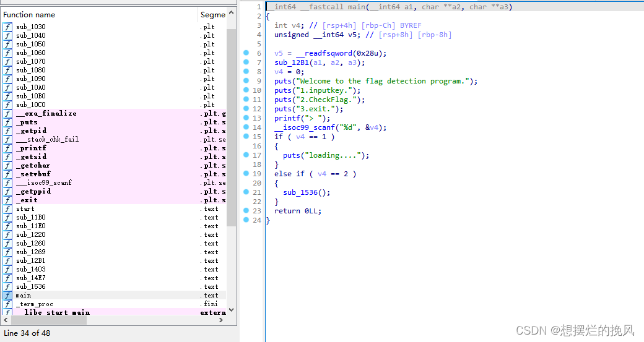
Task: Toggle breakpoint dot on line 23
Action: pyautogui.click(x=246, y=210)
